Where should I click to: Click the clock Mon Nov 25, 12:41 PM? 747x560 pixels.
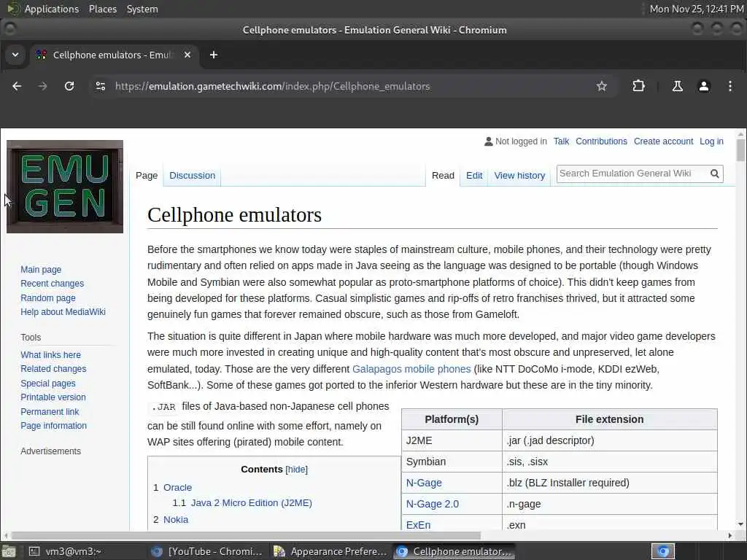[697, 9]
